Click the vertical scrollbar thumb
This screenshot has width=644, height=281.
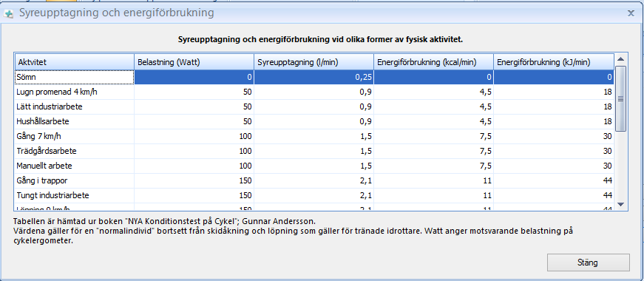620,98
